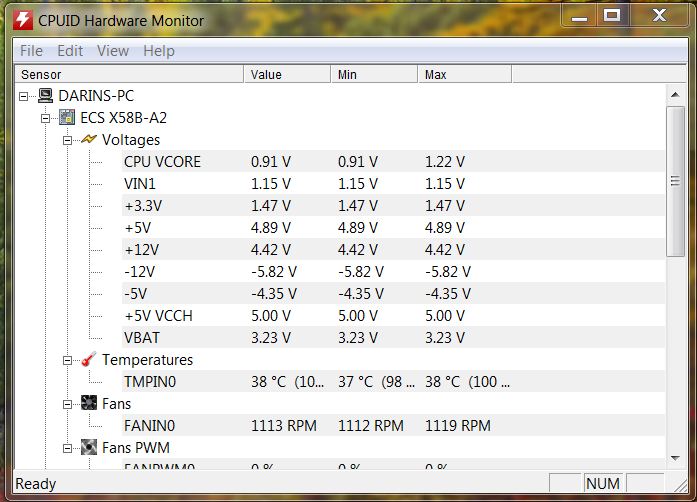Select the ECS X58B-A2 tree label
Viewport: 697px width, 502px height.
click(x=124, y=117)
